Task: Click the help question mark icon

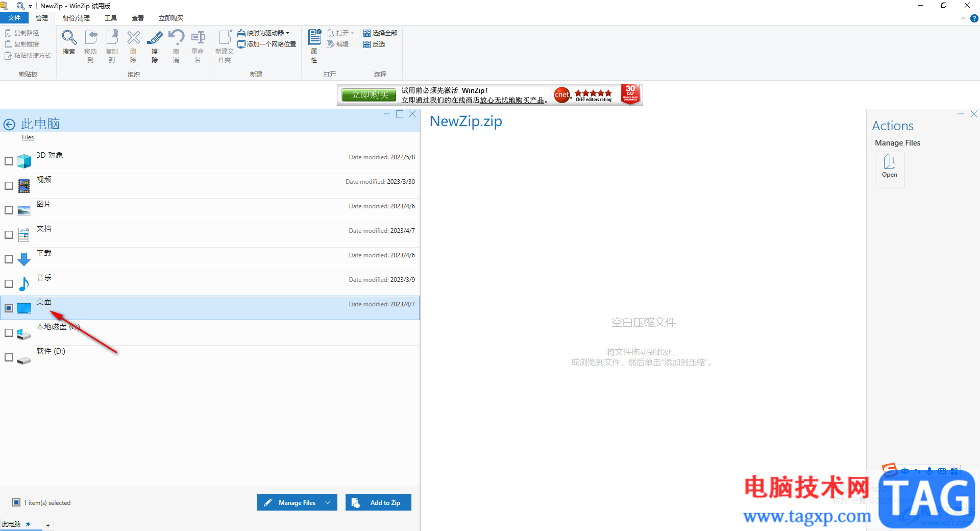Action: coord(974,18)
